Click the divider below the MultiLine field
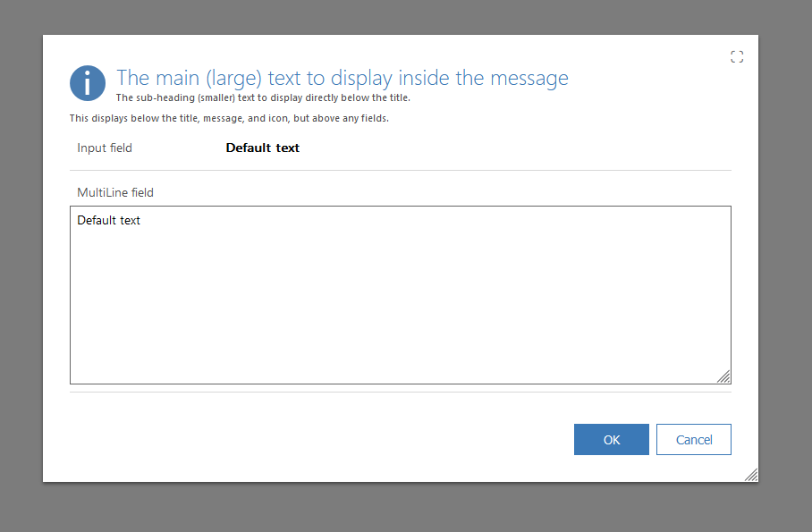Screen dimensions: 812x532 click(400, 390)
